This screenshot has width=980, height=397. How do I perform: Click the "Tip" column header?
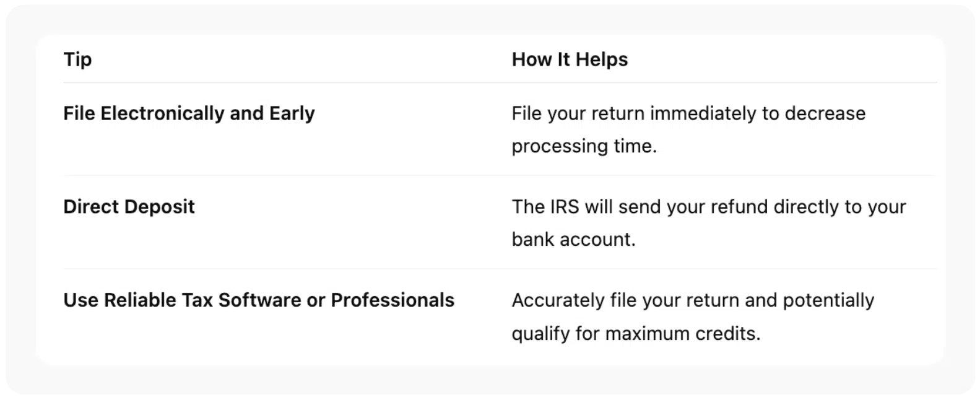(77, 59)
